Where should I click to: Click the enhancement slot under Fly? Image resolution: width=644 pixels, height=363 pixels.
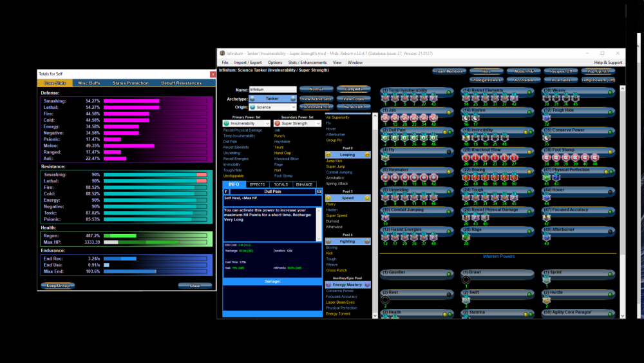(x=386, y=158)
